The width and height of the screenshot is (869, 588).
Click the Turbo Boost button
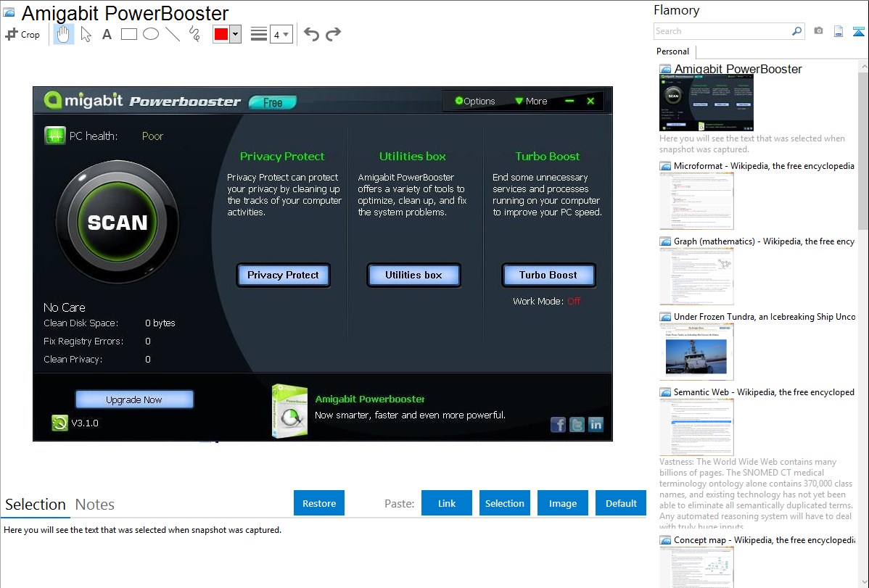point(548,275)
